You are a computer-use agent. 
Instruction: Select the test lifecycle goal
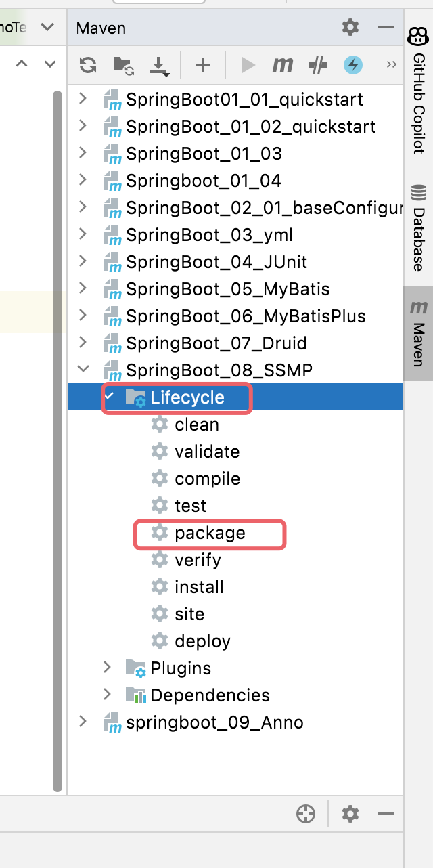click(x=191, y=506)
